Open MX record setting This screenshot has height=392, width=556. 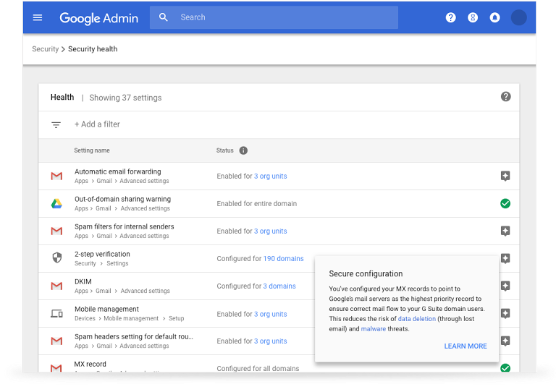point(90,364)
